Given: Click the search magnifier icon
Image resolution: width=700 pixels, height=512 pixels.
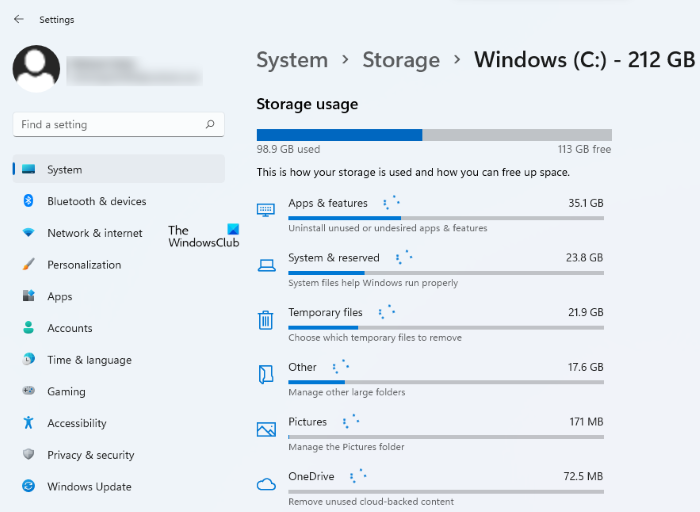Looking at the screenshot, I should pyautogui.click(x=210, y=125).
